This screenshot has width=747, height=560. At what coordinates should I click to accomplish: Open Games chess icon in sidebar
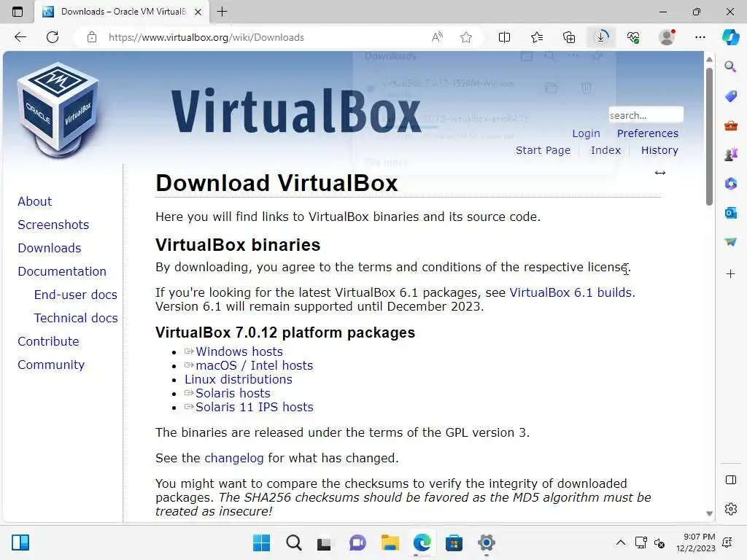(730, 155)
